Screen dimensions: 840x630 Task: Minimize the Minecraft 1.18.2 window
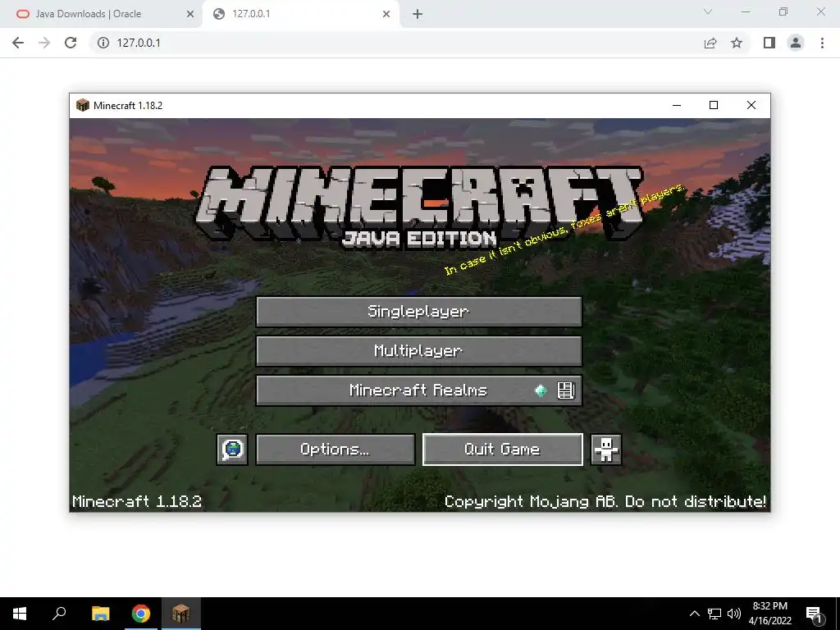click(x=677, y=105)
